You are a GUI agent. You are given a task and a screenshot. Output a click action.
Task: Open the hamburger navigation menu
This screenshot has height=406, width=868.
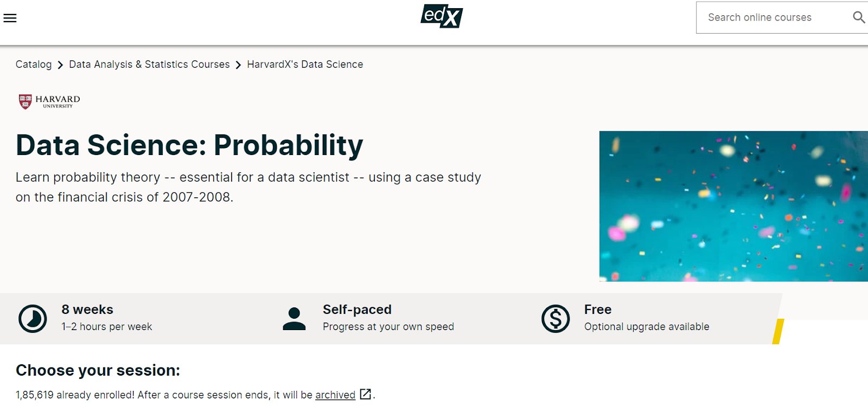point(10,18)
